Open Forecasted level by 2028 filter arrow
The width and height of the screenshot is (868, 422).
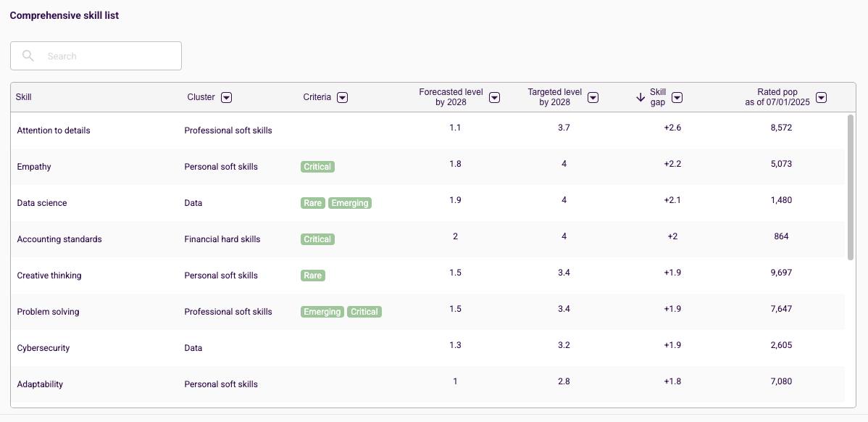pos(495,97)
